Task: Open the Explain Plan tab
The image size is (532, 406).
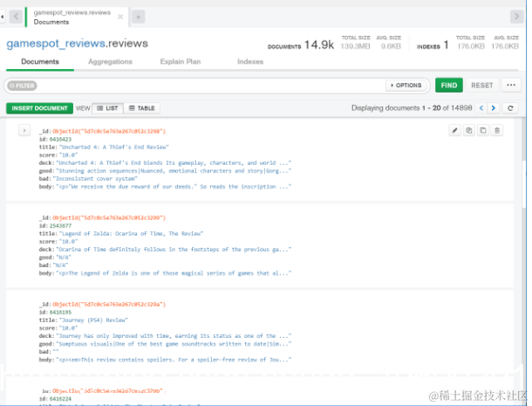Action: click(x=181, y=62)
